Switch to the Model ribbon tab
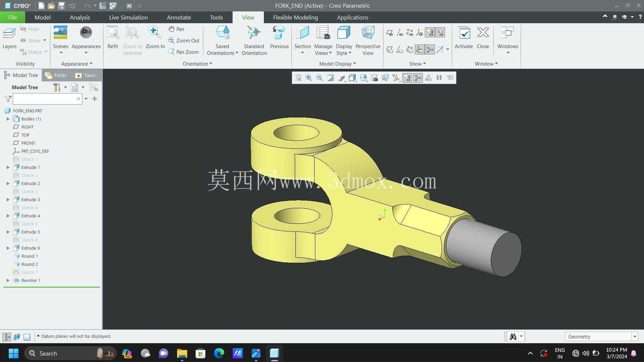 [x=43, y=17]
